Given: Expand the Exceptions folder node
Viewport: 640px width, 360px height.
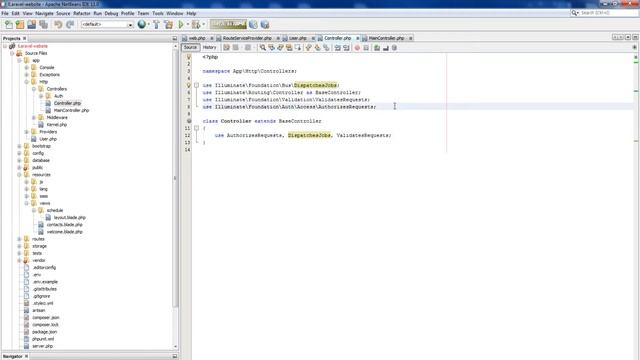Looking at the screenshot, I should coord(27,75).
